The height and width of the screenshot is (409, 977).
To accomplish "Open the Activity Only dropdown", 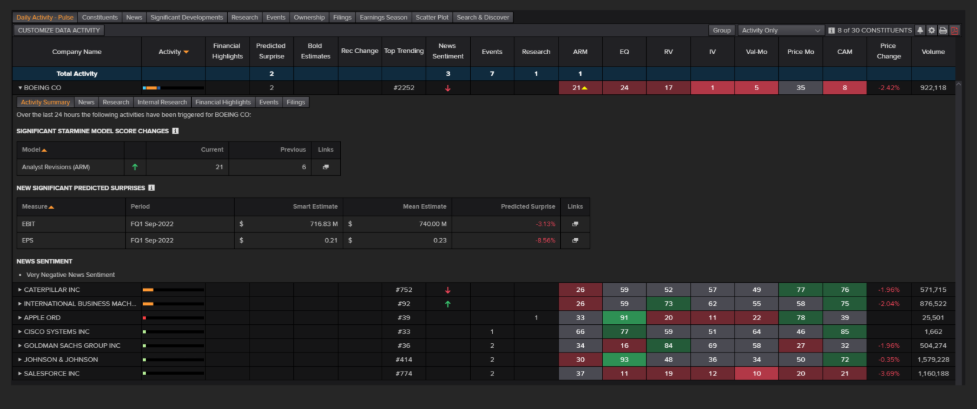I will 780,31.
